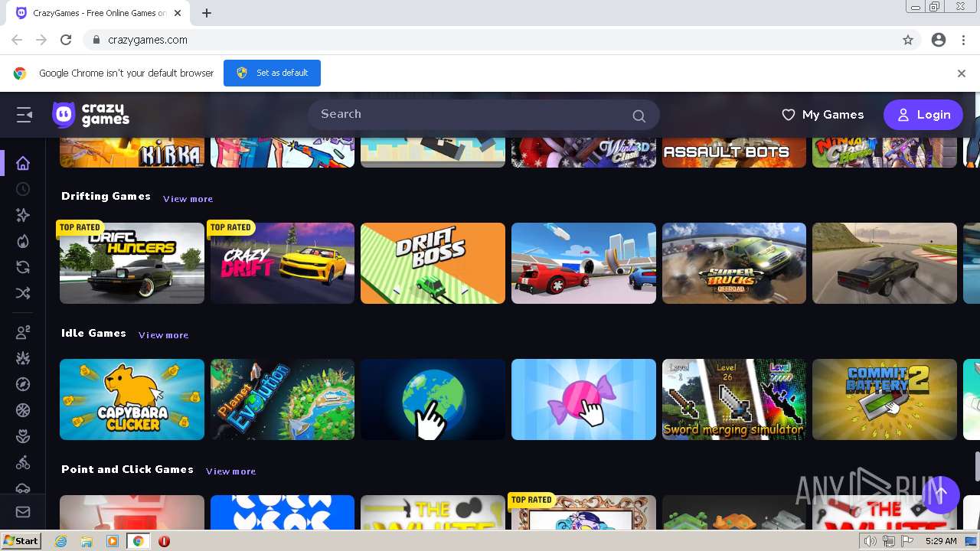Open Basketball games icon
This screenshot has width=980, height=551.
click(x=23, y=410)
